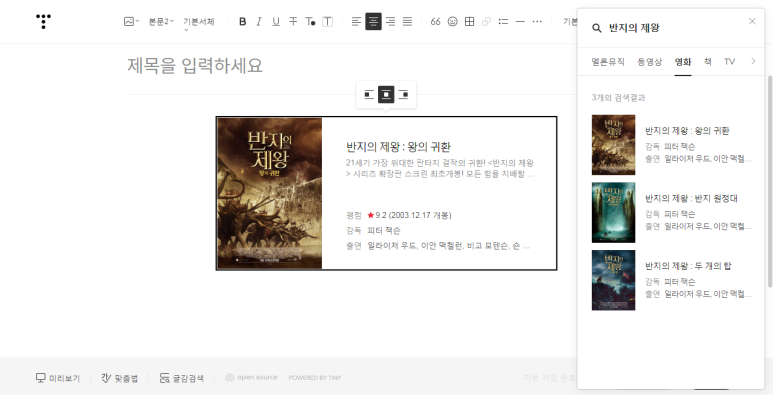Insert a horizontal divider line
This screenshot has height=395, width=773.
coord(520,22)
